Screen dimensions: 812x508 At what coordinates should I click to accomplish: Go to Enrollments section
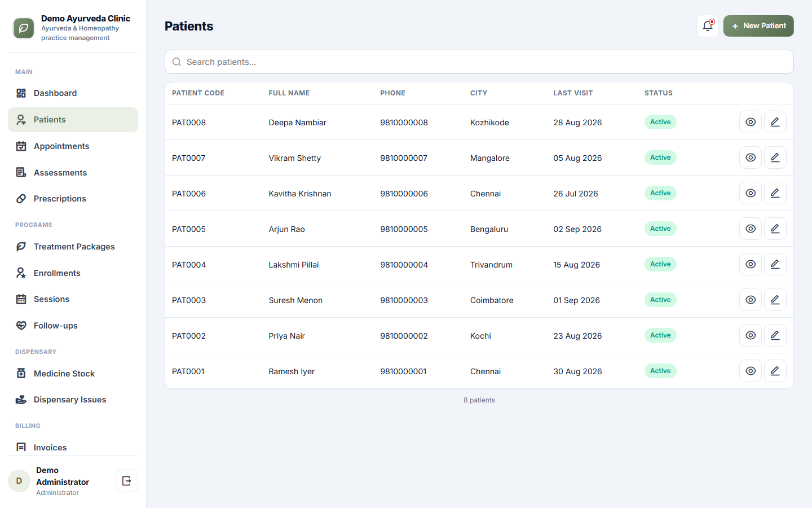73,273
